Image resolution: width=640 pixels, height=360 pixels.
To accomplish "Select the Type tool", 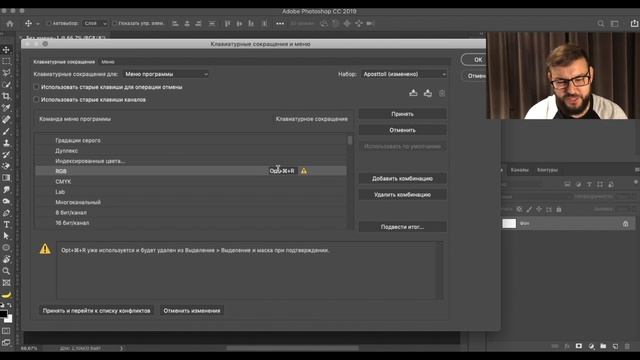I will coord(6,224).
